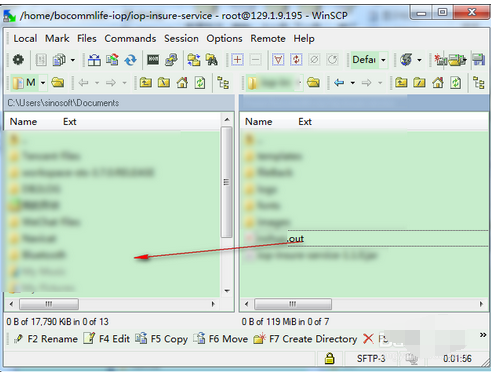
Task: Open the Local menu
Action: tap(25, 39)
